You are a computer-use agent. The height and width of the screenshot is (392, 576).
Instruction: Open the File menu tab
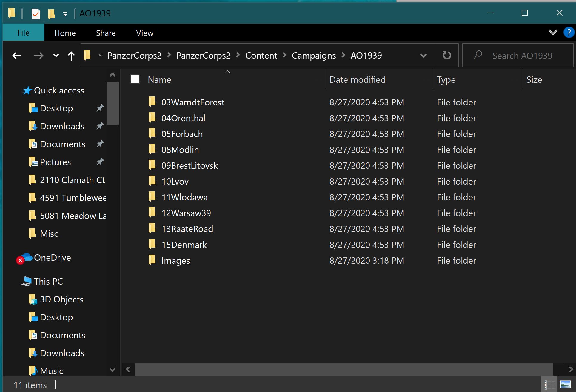(23, 33)
